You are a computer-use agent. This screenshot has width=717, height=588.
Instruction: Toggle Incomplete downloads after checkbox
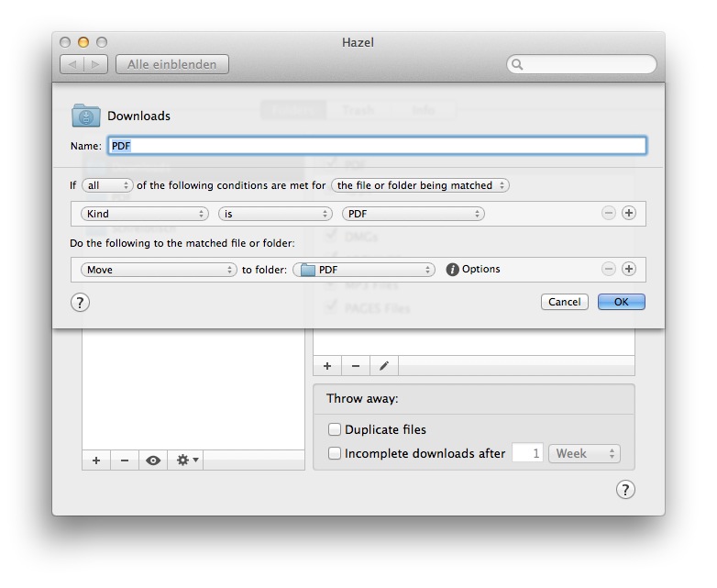point(335,453)
